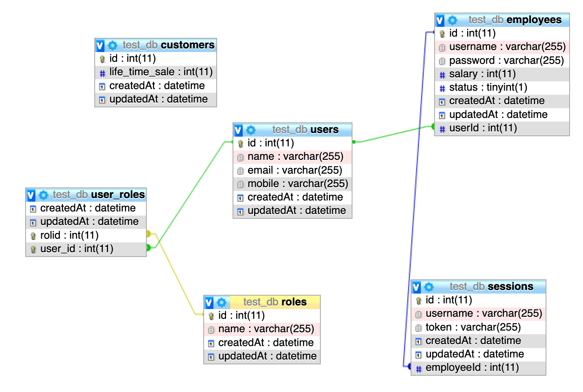Click the datetime icon beside createdAt in customers

click(x=102, y=86)
